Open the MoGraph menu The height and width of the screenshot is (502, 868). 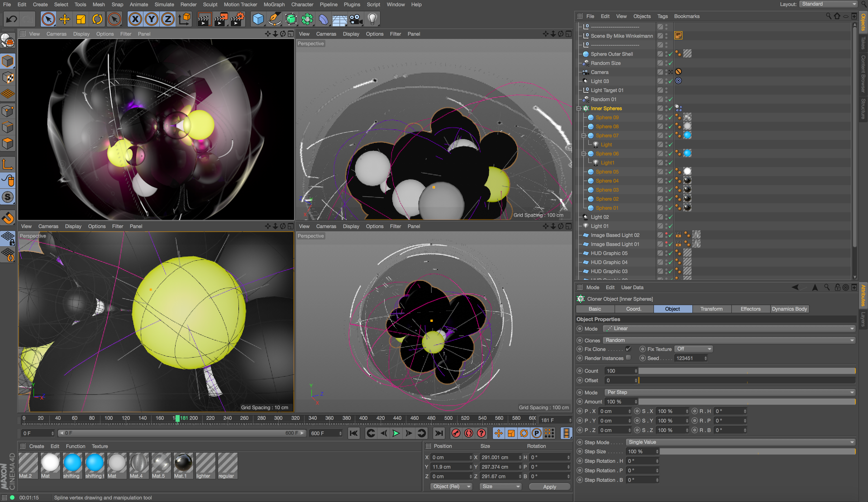pyautogui.click(x=274, y=5)
